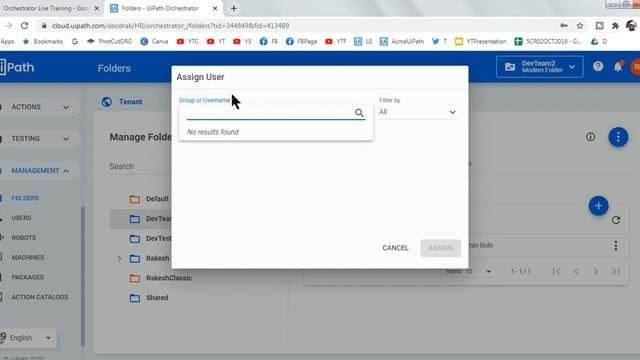Click the blue plus add button
The height and width of the screenshot is (360, 640).
click(598, 206)
